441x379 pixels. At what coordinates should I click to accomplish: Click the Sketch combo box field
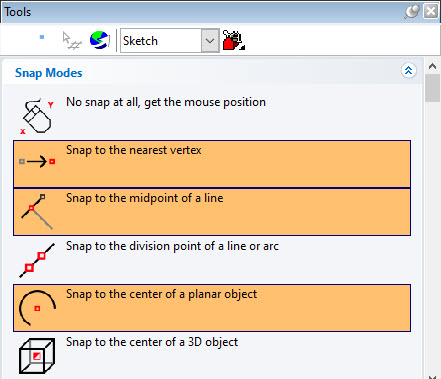(170, 41)
